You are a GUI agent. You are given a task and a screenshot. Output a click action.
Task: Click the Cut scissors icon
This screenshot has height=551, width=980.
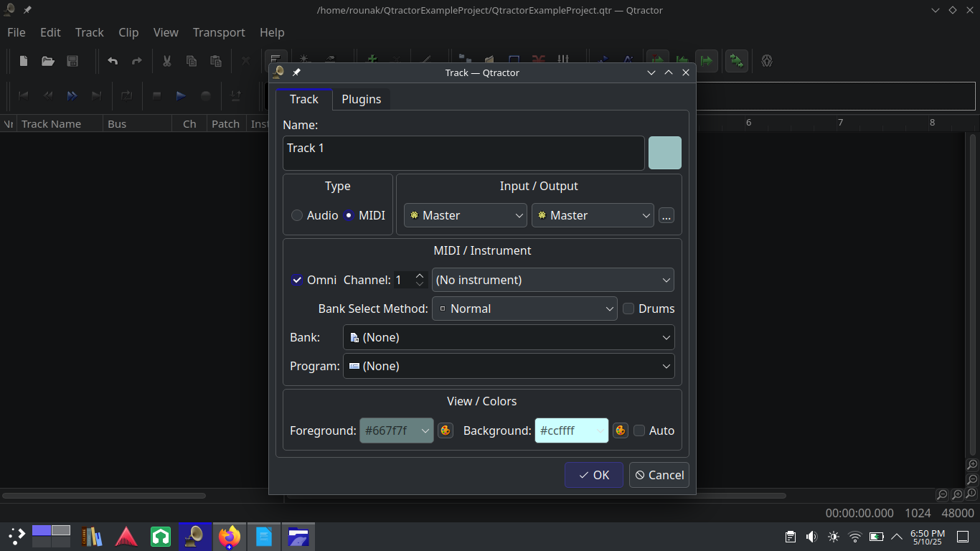[166, 61]
